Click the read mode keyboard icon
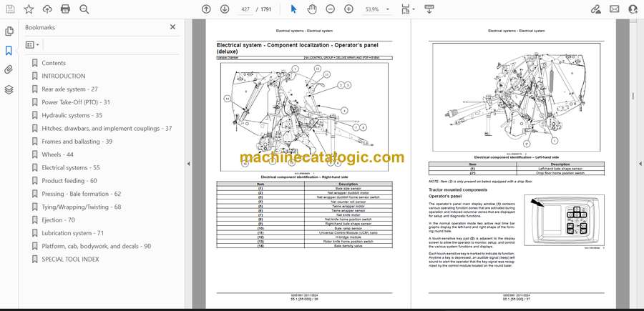 (429, 9)
